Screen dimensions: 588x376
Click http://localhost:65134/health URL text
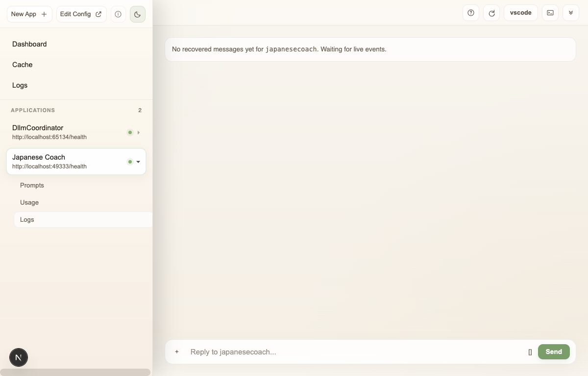(49, 137)
